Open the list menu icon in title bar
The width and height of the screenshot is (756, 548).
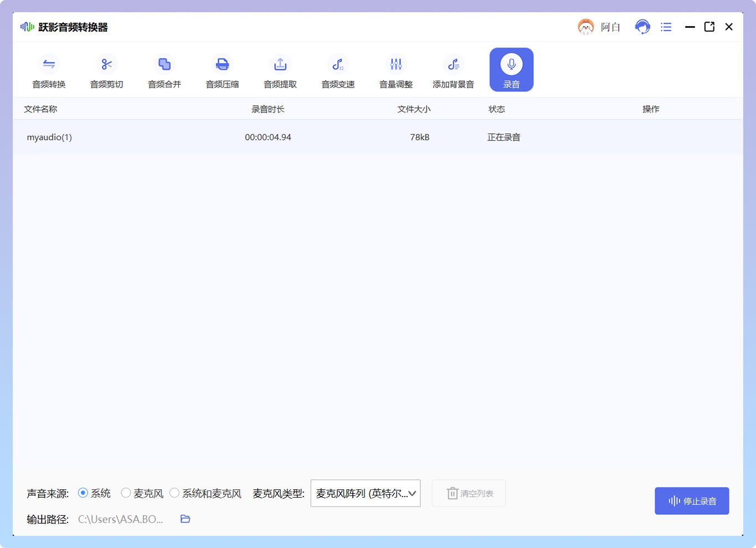tap(666, 27)
